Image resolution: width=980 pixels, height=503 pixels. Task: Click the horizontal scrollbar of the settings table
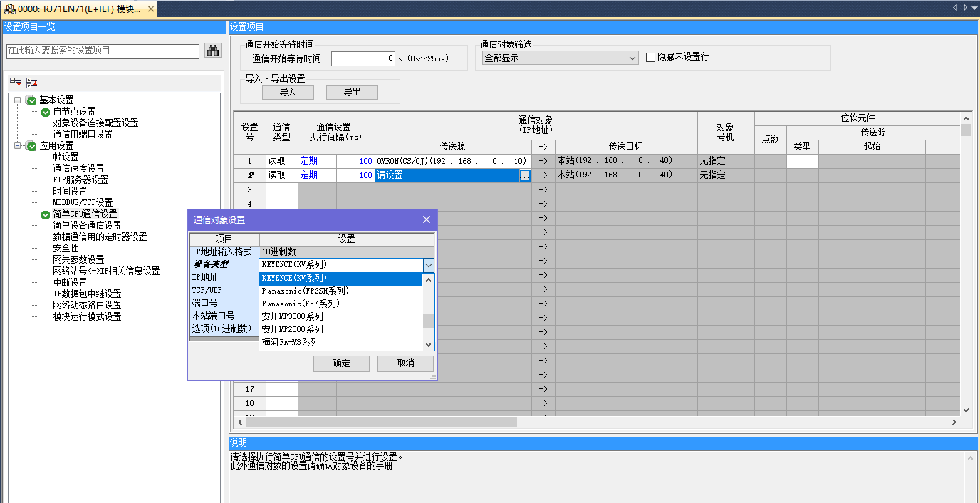(x=381, y=422)
